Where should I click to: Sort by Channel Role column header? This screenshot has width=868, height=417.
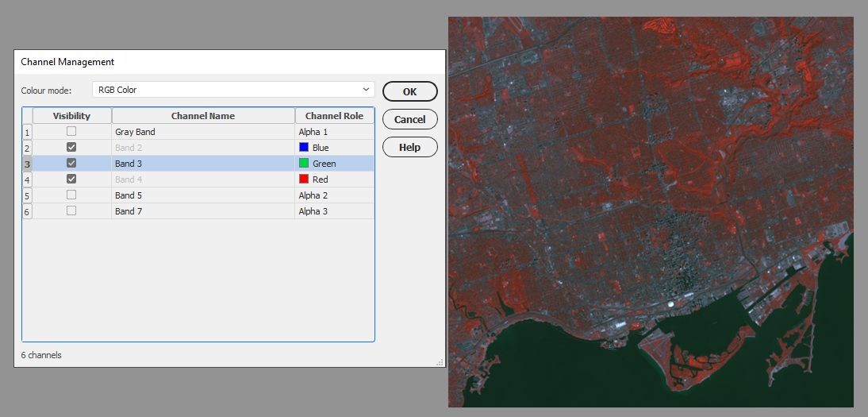click(334, 116)
